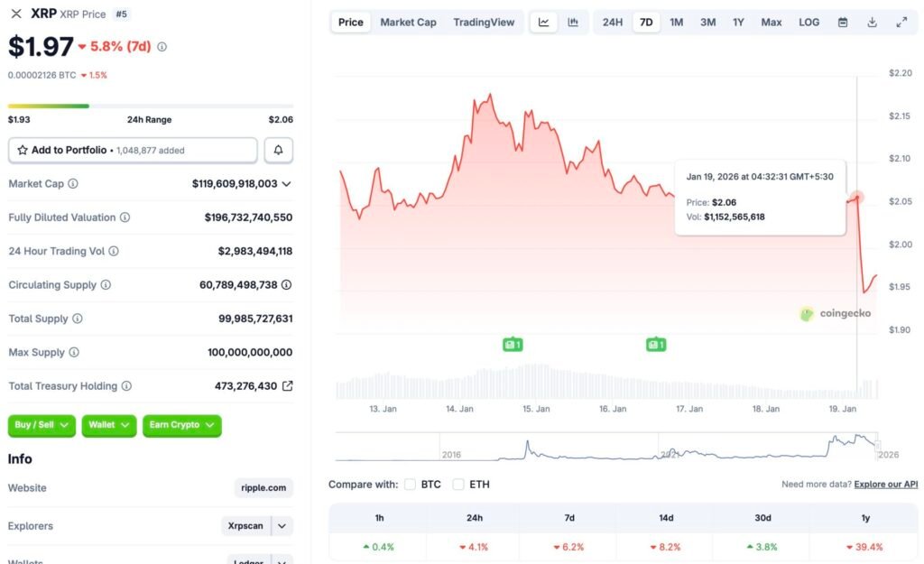Open the calendar date-range picker icon
Viewport: 924px width, 564px height.
tap(843, 22)
